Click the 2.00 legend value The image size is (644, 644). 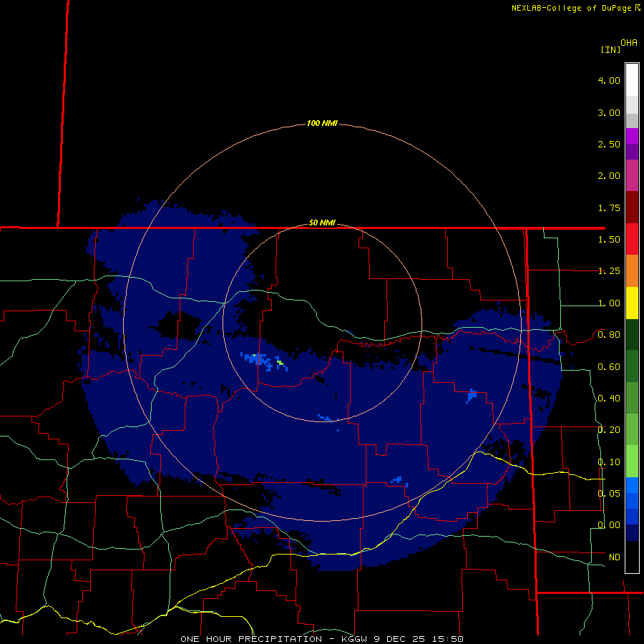[x=609, y=176]
